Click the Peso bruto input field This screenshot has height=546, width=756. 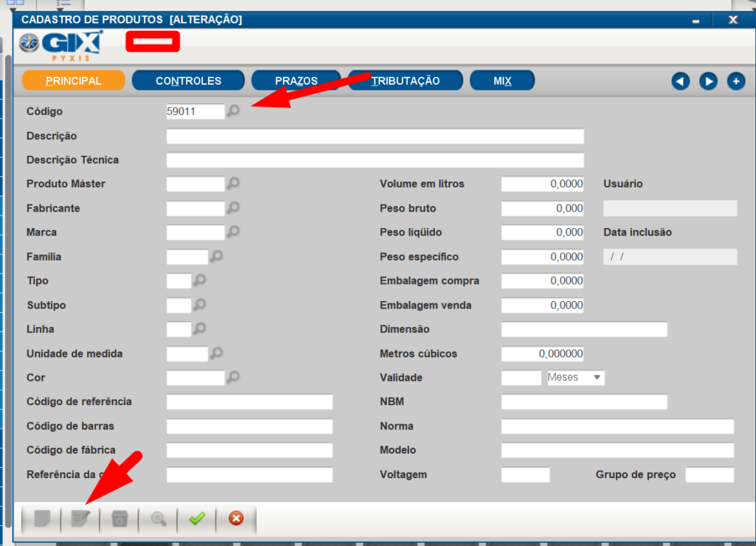point(542,209)
